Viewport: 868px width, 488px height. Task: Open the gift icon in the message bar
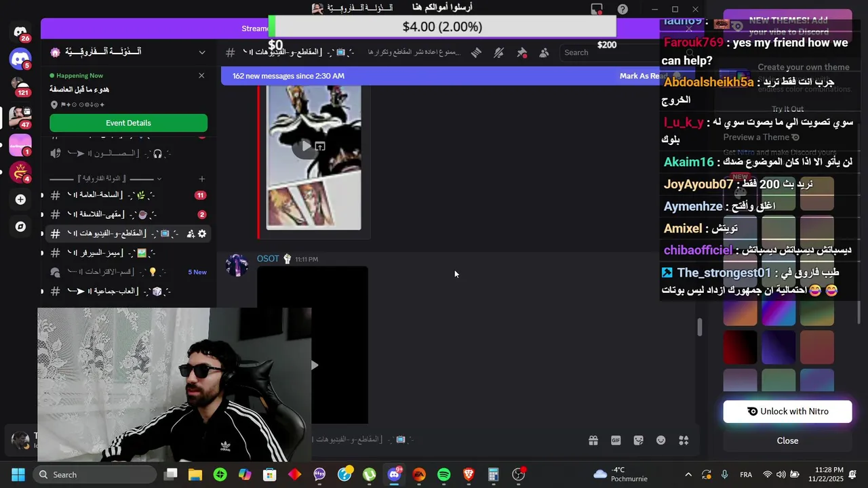click(x=593, y=440)
